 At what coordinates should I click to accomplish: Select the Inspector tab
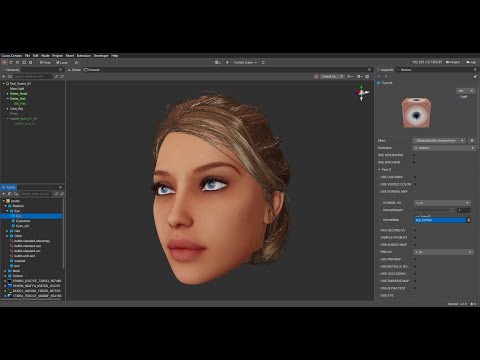(x=385, y=70)
